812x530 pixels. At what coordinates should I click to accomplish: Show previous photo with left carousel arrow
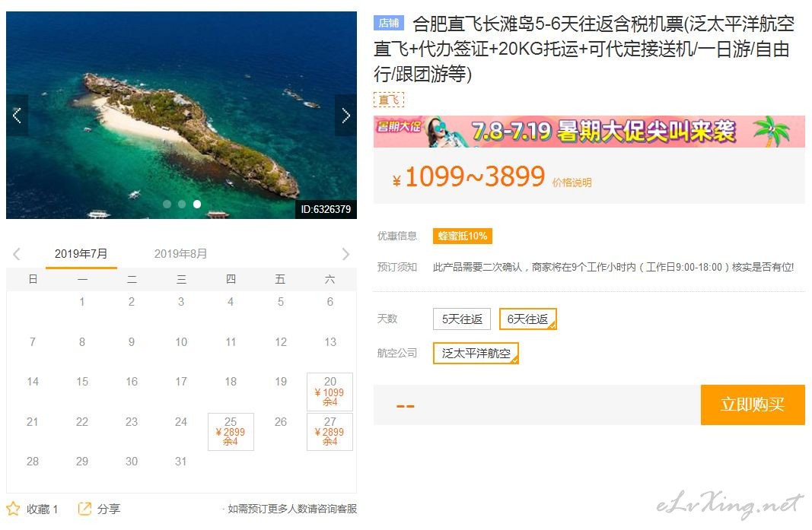click(17, 116)
